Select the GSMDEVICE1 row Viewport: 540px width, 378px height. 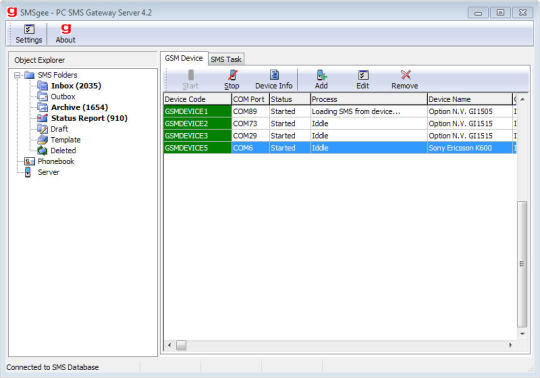[340, 111]
